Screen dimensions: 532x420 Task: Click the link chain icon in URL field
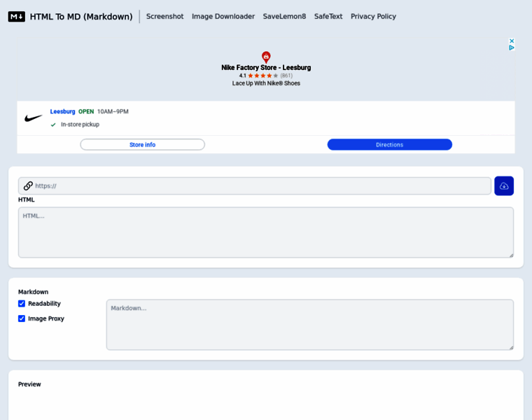28,186
